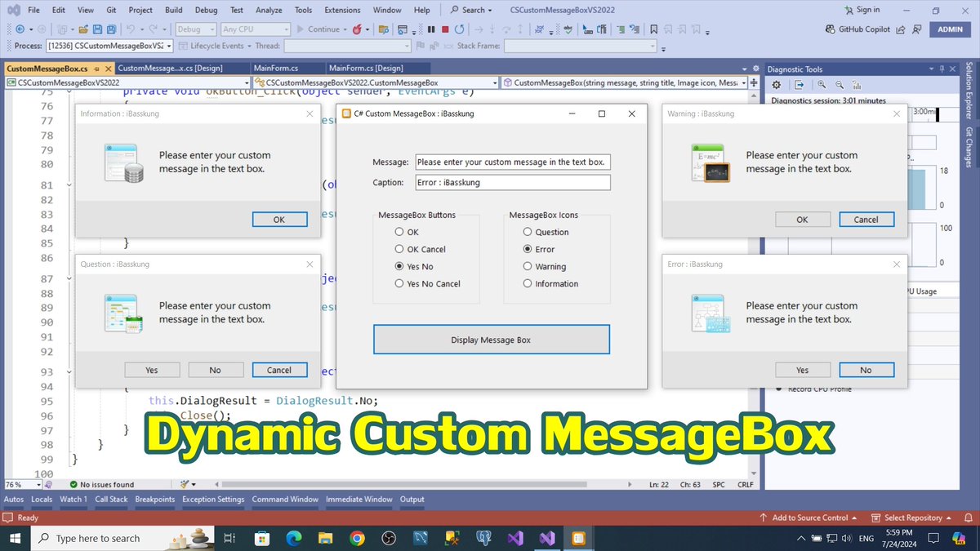Open the Any CPU platform dropdown
This screenshot has width=980, height=551.
[255, 29]
